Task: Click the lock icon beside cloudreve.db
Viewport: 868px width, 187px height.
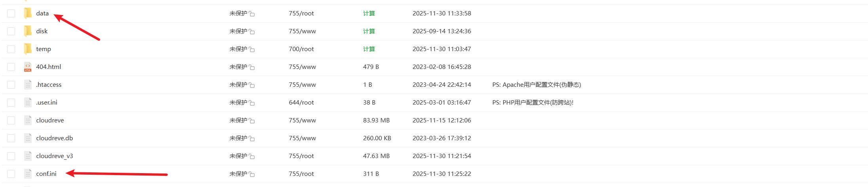Action: (252, 139)
